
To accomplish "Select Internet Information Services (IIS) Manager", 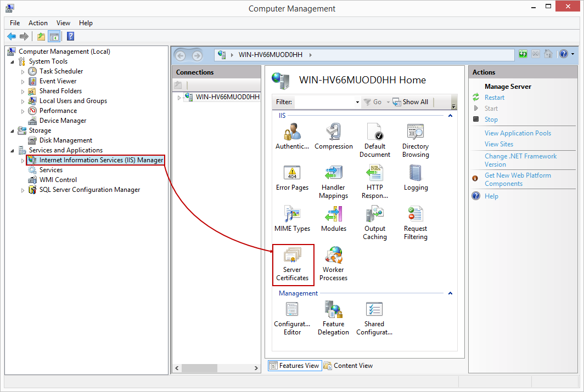I will [101, 160].
